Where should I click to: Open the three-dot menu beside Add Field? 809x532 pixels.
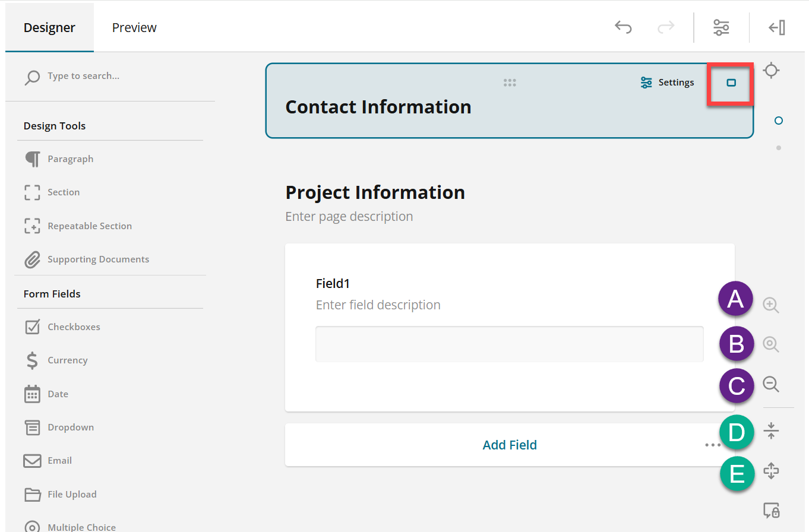712,445
